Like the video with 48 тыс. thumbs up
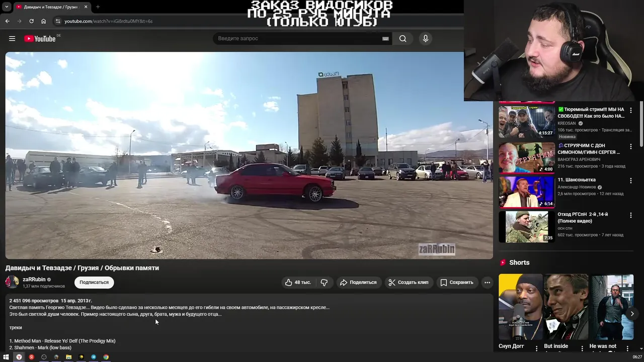 pyautogui.click(x=298, y=283)
